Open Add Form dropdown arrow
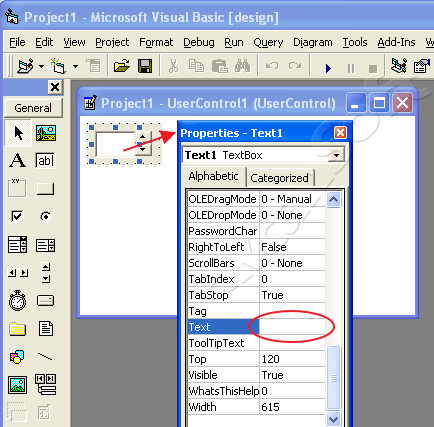Viewport: 434px width, 427px height. [x=76, y=66]
